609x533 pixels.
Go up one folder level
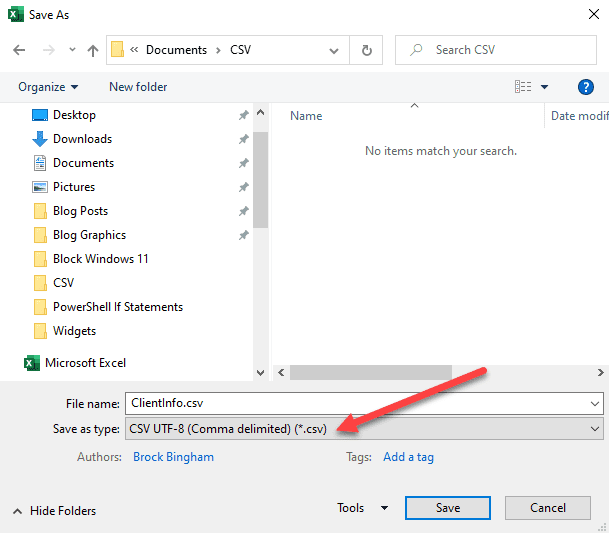click(x=93, y=51)
